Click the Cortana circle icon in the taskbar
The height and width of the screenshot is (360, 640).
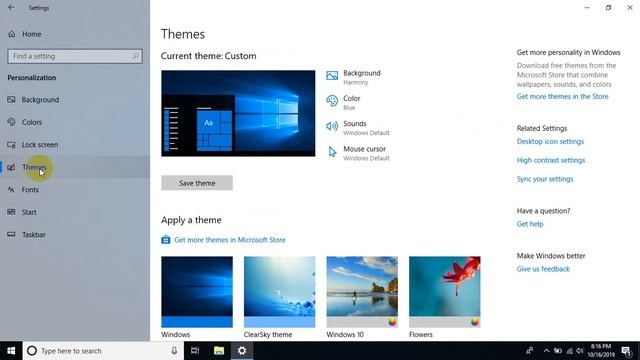(31, 351)
